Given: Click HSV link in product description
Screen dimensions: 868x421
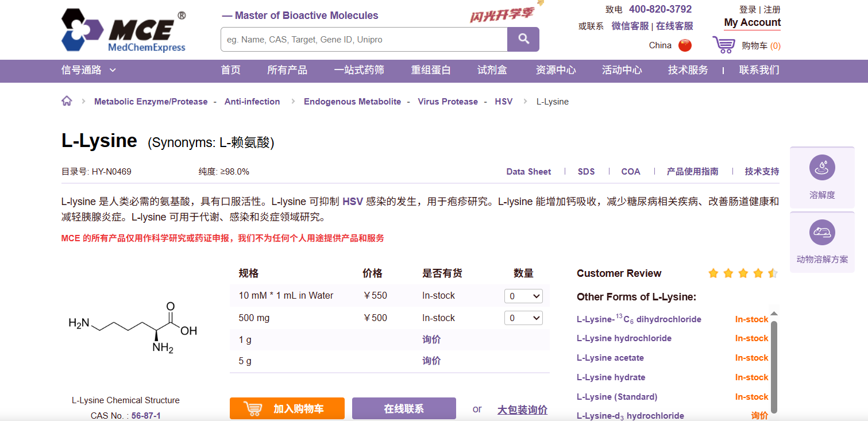Looking at the screenshot, I should 353,202.
